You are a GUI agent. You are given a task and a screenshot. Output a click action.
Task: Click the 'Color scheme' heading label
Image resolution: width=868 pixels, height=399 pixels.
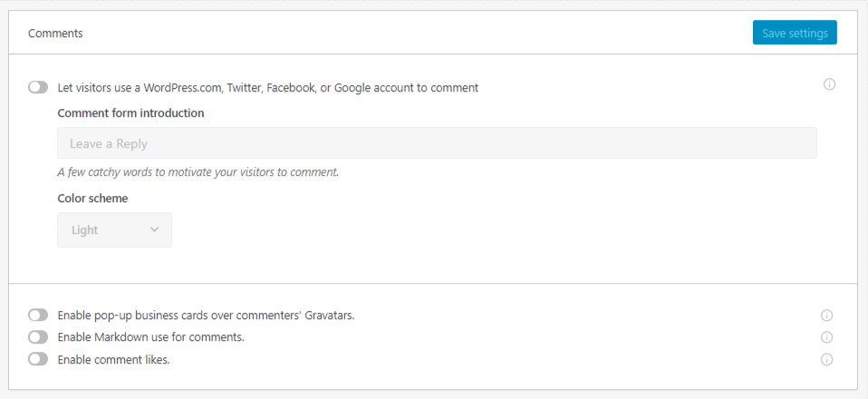coord(92,199)
